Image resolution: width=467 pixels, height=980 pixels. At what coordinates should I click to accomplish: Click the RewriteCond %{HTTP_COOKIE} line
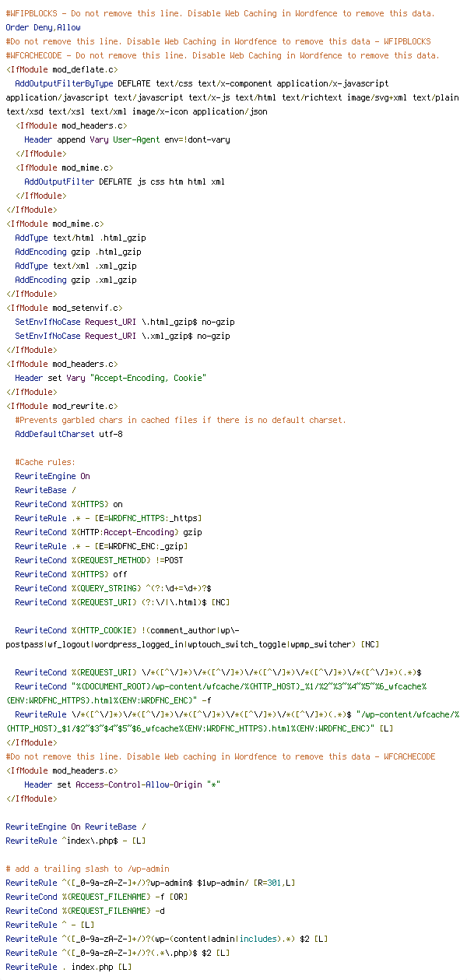click(x=192, y=637)
